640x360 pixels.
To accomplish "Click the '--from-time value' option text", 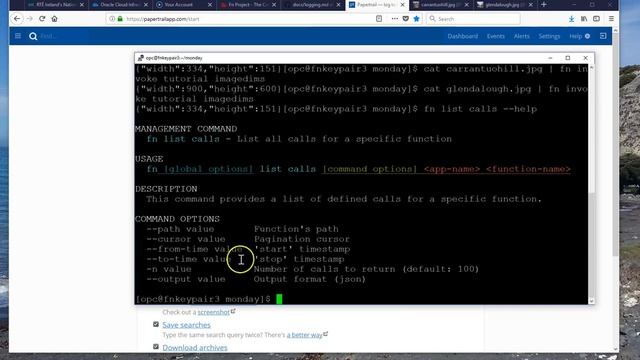I will pos(195,249).
